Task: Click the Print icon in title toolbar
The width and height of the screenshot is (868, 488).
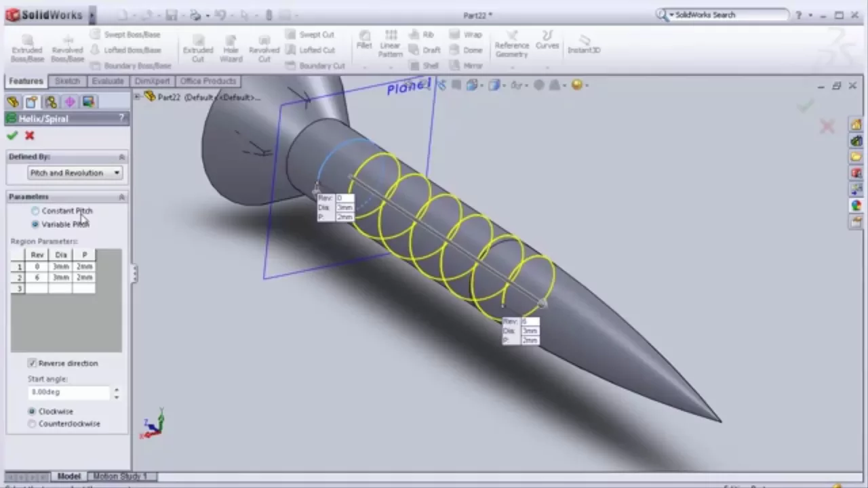Action: click(195, 15)
